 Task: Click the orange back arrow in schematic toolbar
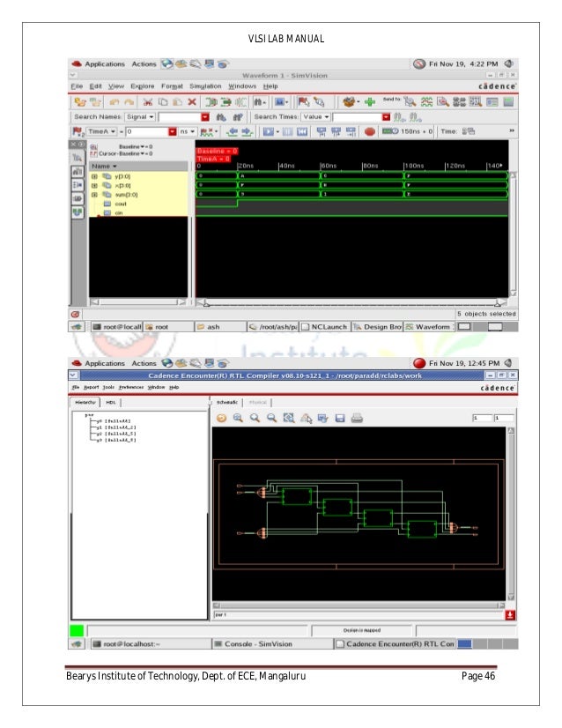coord(222,419)
